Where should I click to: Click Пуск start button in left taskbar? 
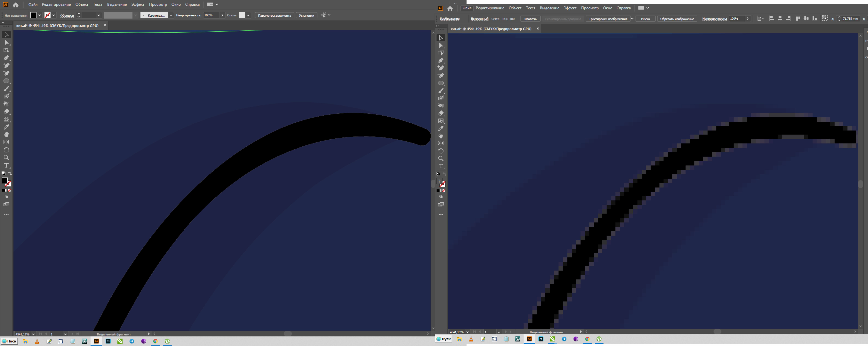point(9,341)
